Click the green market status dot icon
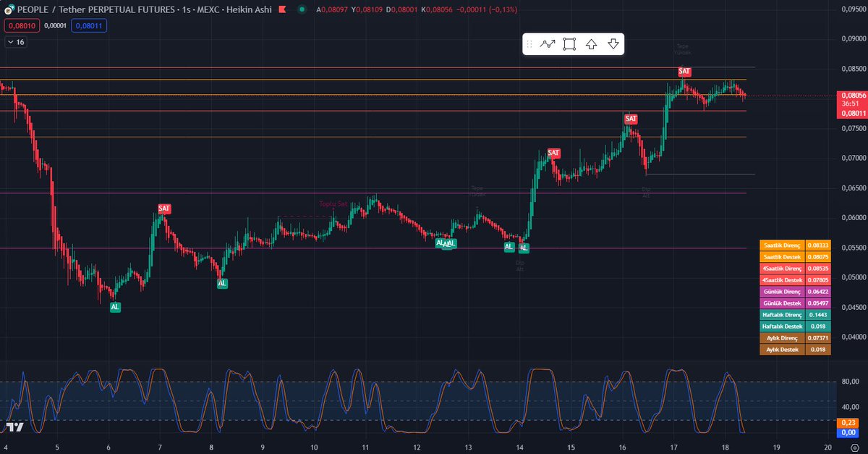 point(302,9)
